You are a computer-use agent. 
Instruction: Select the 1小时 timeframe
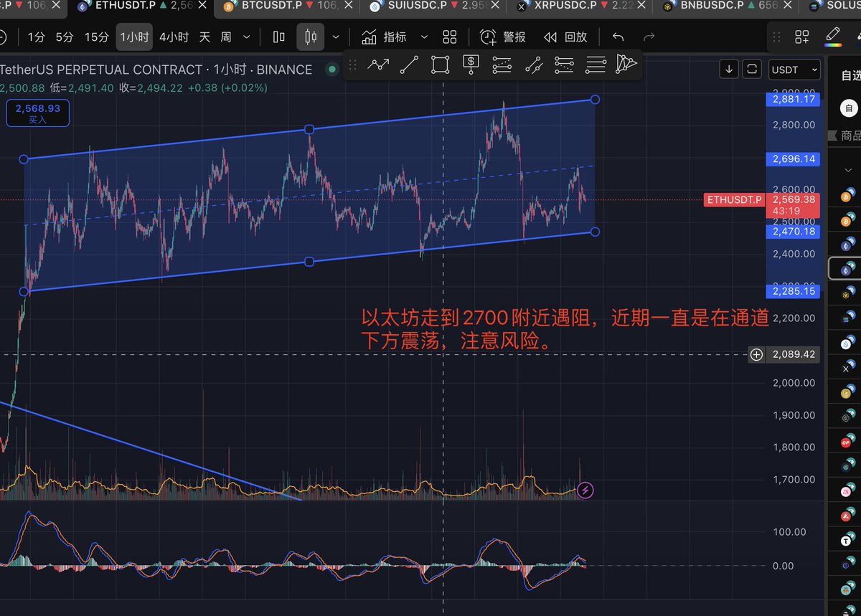pyautogui.click(x=134, y=37)
